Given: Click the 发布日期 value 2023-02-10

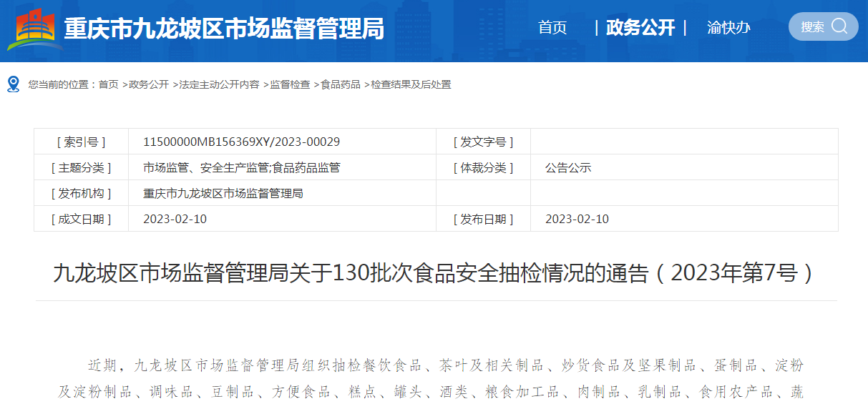Looking at the screenshot, I should pyautogui.click(x=577, y=219).
